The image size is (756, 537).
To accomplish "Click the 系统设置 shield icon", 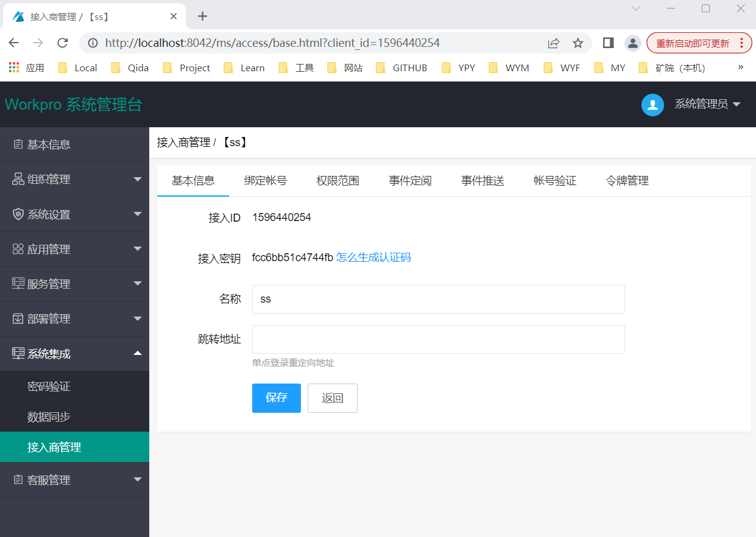I will click(x=18, y=214).
